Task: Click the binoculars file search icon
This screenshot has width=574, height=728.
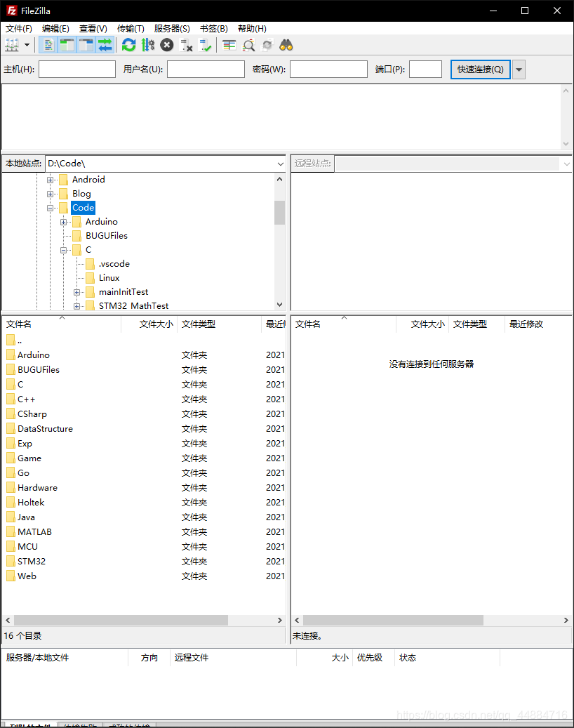Action: (x=286, y=45)
